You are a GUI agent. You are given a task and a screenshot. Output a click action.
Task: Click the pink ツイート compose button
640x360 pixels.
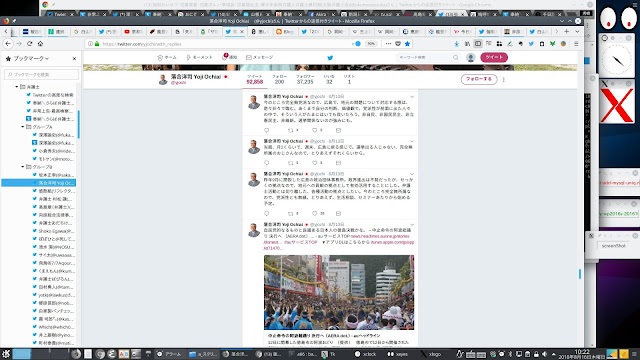click(x=494, y=58)
